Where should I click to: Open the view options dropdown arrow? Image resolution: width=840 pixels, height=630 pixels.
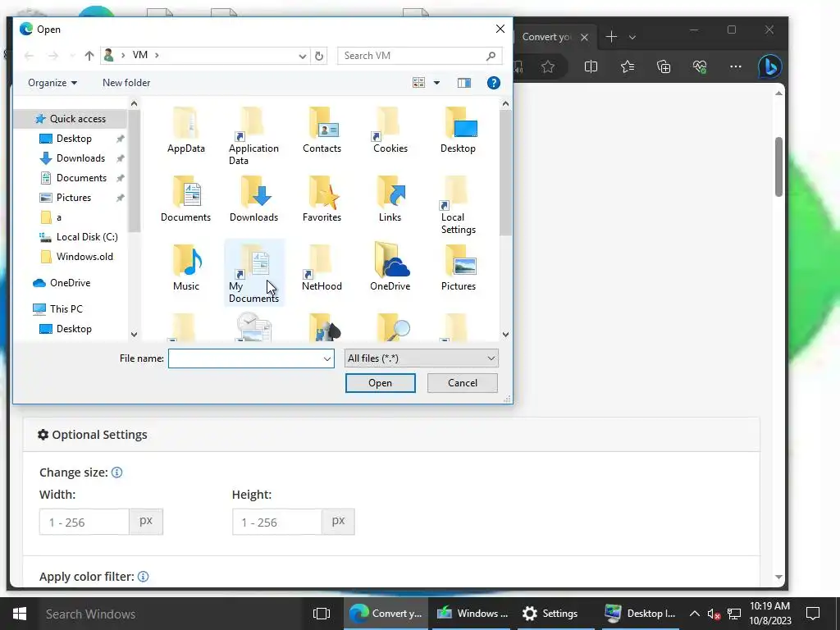(x=436, y=83)
